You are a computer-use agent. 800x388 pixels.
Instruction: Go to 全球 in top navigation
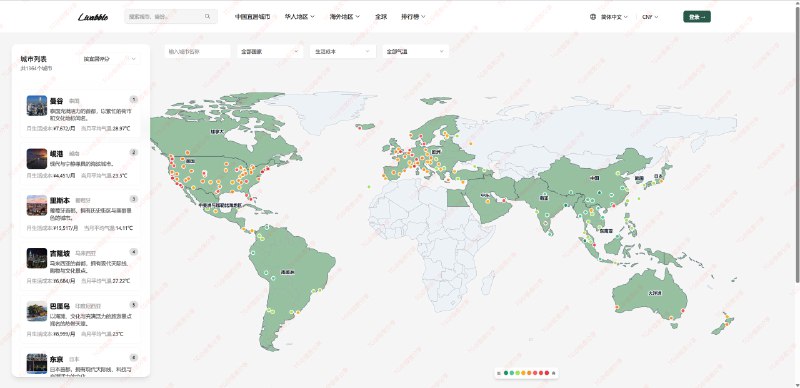[x=381, y=17]
